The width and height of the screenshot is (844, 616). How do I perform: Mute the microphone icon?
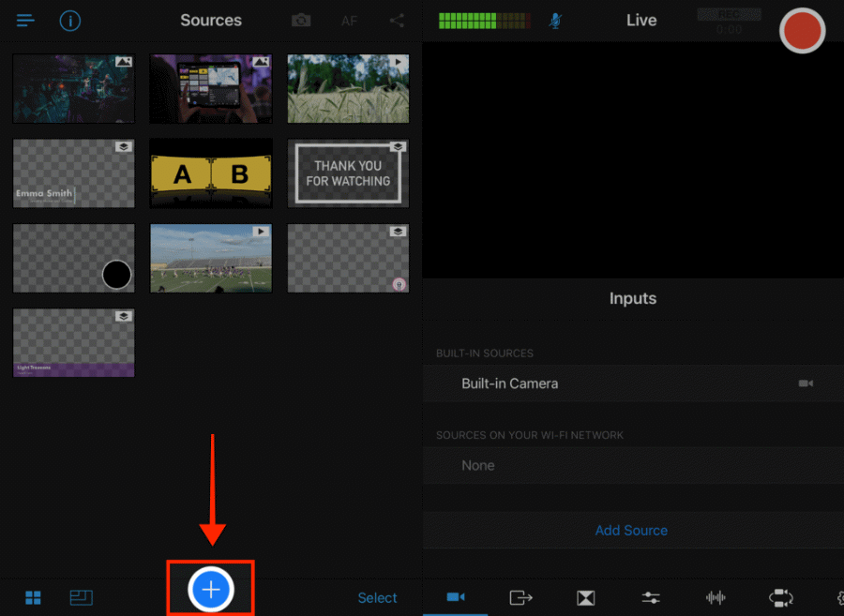(x=555, y=21)
